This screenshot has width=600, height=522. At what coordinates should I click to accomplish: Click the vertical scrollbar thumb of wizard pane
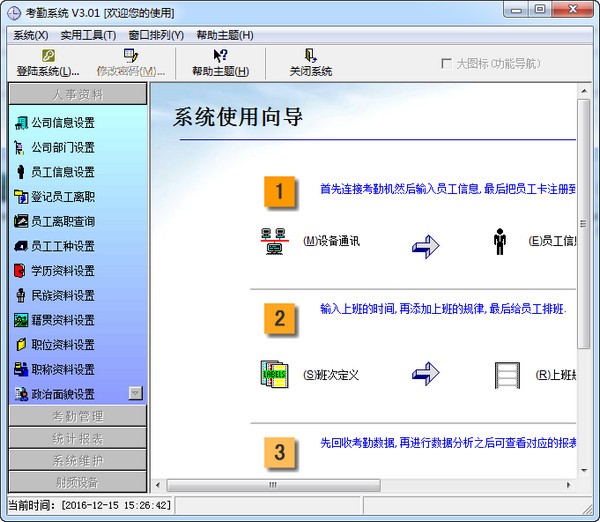[584, 224]
